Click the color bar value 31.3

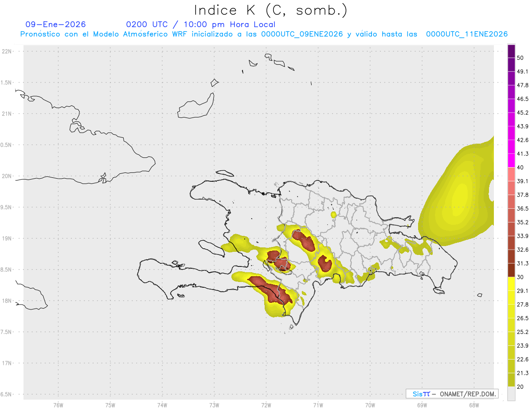click(x=523, y=263)
